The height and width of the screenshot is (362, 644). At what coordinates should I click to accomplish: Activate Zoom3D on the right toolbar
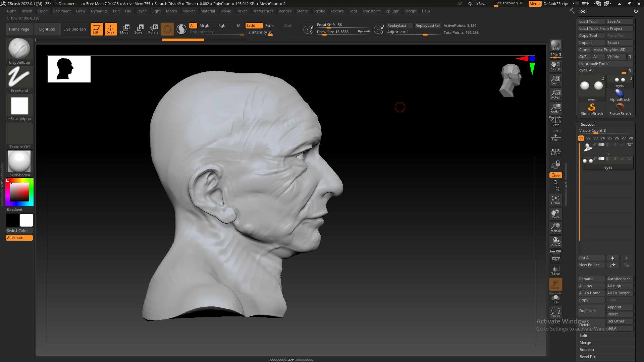[x=555, y=227]
